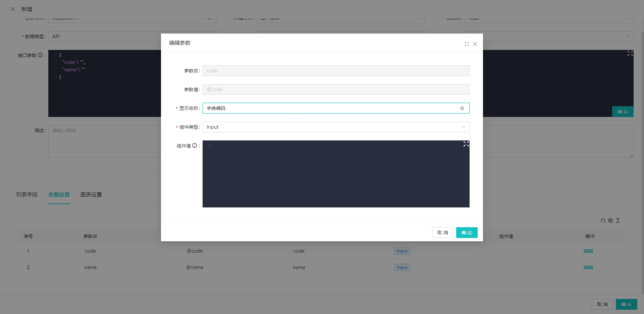Refresh the parameter table
The height and width of the screenshot is (314, 644).
click(x=603, y=221)
